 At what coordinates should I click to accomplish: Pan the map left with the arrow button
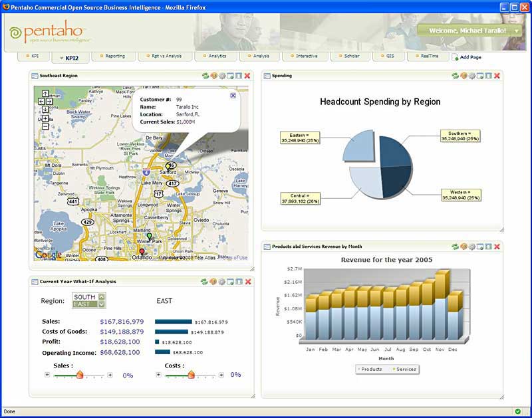click(x=41, y=102)
